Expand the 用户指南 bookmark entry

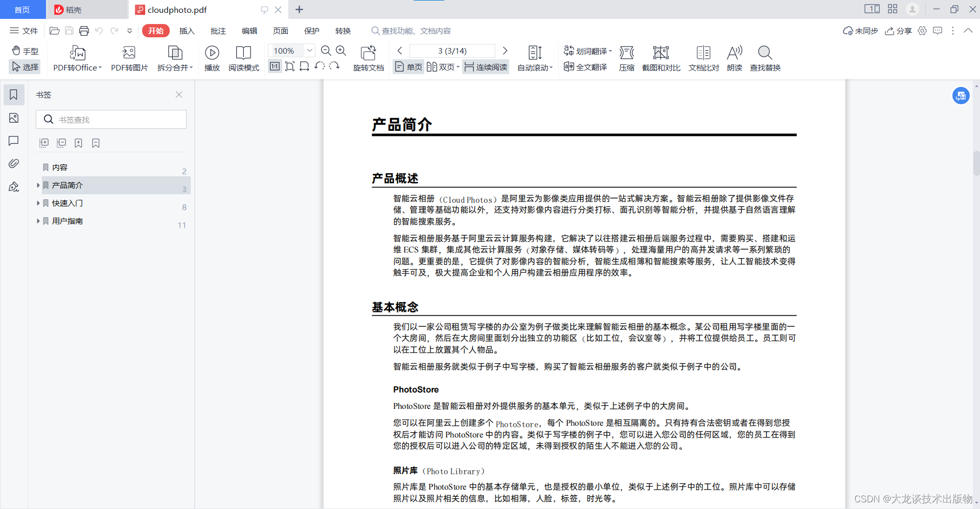(38, 221)
